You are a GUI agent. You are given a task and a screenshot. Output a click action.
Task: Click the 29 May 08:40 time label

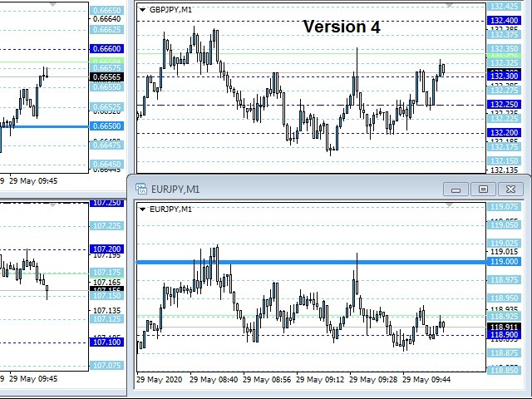(x=214, y=379)
